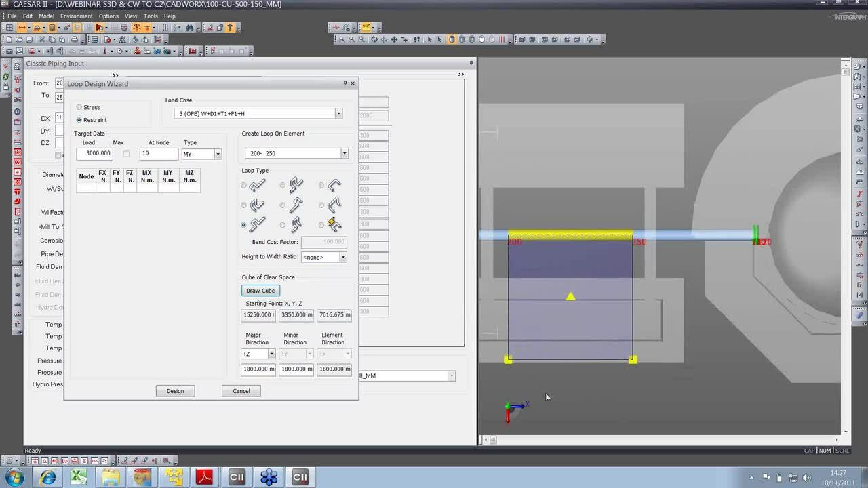The width and height of the screenshot is (868, 488).
Task: Select loop type in second row, first column
Action: (244, 205)
